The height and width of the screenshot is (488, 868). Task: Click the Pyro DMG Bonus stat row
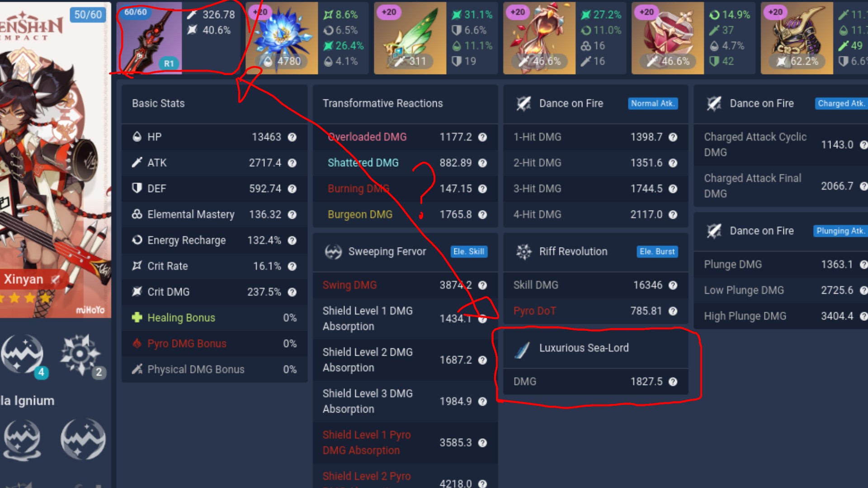point(214,343)
